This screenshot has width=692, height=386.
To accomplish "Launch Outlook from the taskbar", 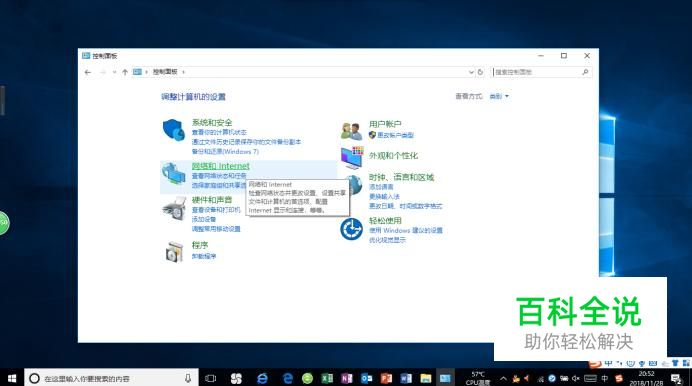I will (x=366, y=378).
